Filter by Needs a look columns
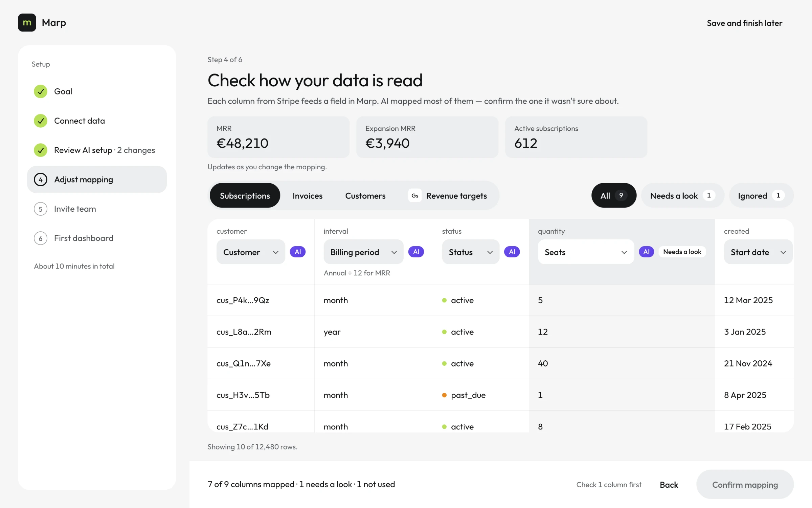This screenshot has width=812, height=508. (682, 195)
